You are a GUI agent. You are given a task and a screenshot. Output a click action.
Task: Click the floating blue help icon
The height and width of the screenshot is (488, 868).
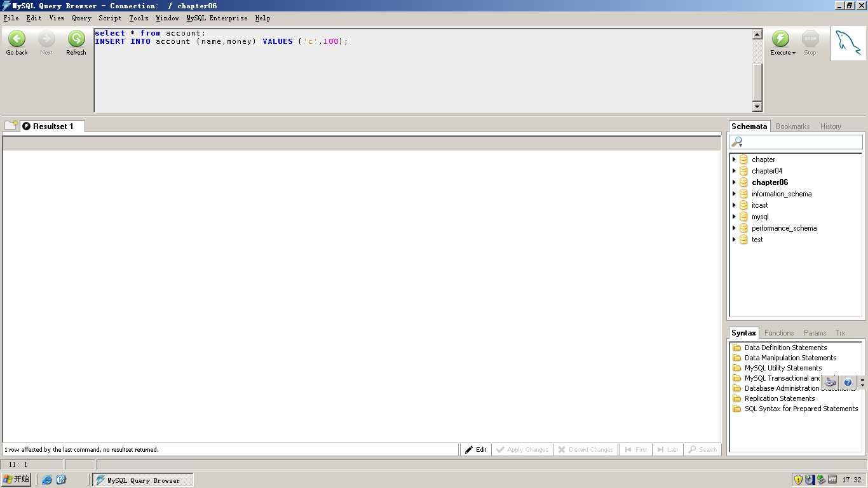coord(848,383)
